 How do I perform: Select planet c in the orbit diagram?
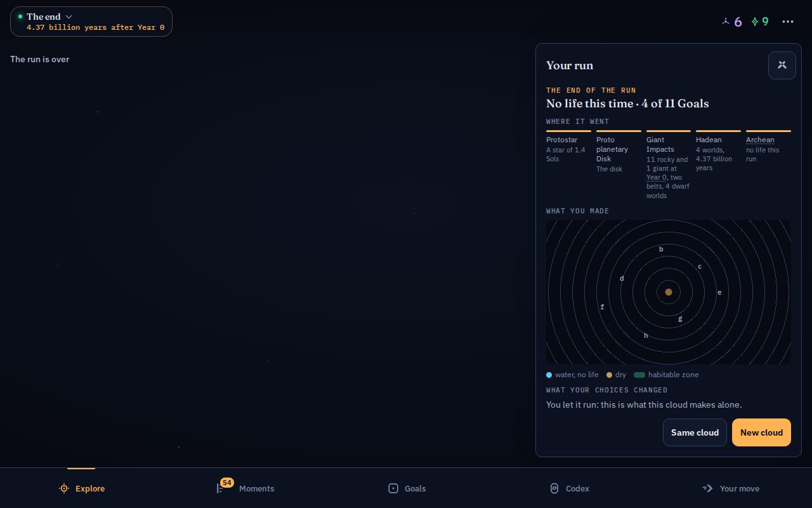pyautogui.click(x=700, y=266)
